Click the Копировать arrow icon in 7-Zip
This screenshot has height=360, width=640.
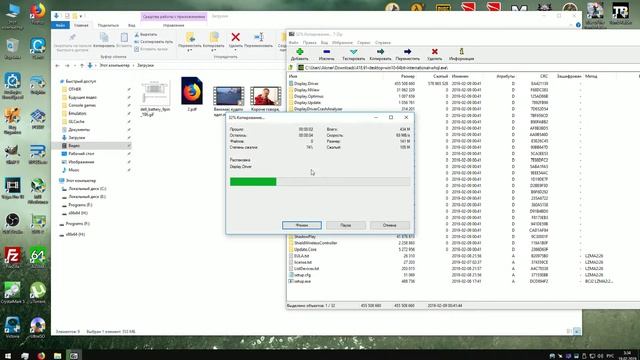[380, 52]
